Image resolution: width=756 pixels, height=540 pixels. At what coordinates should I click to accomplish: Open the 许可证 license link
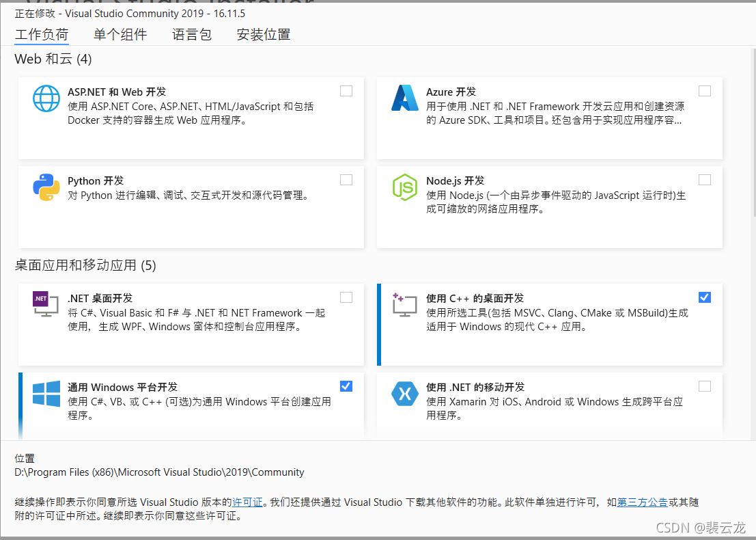(x=247, y=502)
